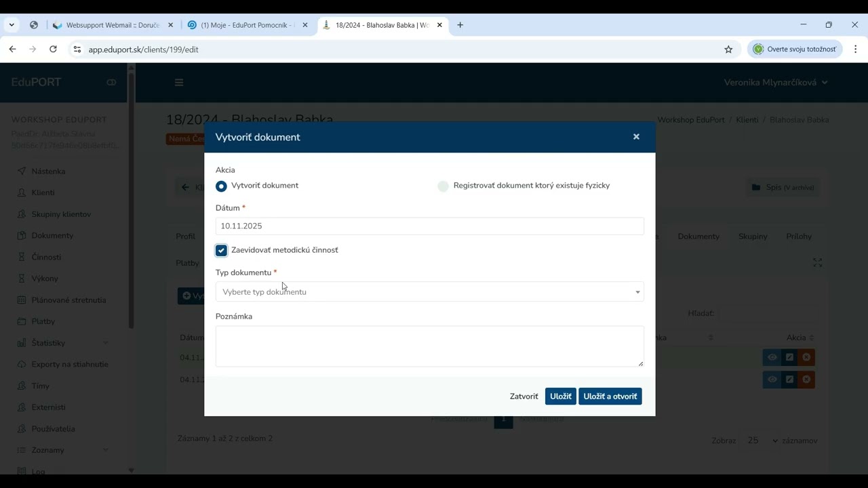Bookmark this page with star icon
This screenshot has width=868, height=488.
pyautogui.click(x=728, y=49)
